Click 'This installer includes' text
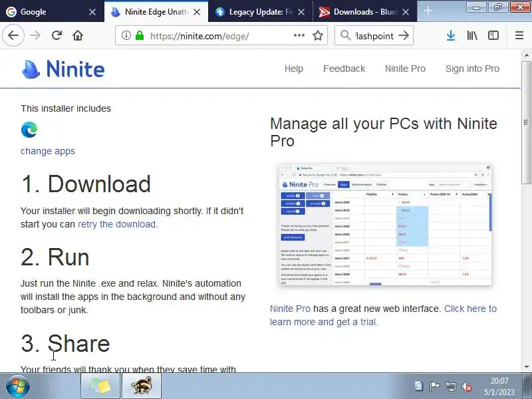 [x=66, y=108]
